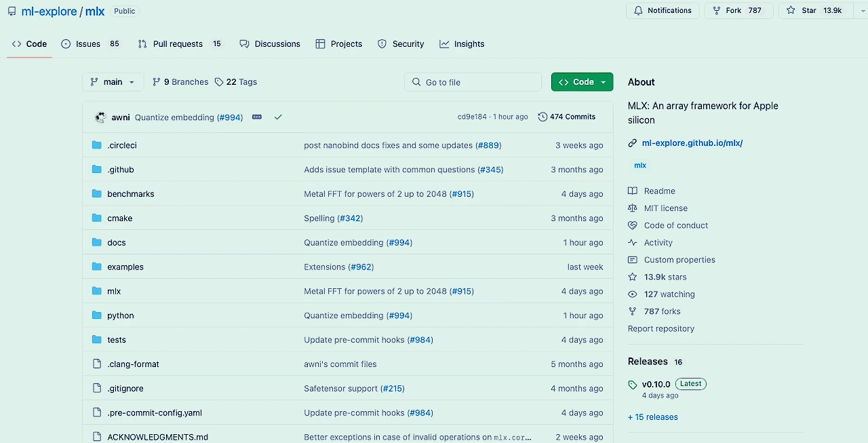
Task: Open the Releases section heading
Action: tap(648, 362)
